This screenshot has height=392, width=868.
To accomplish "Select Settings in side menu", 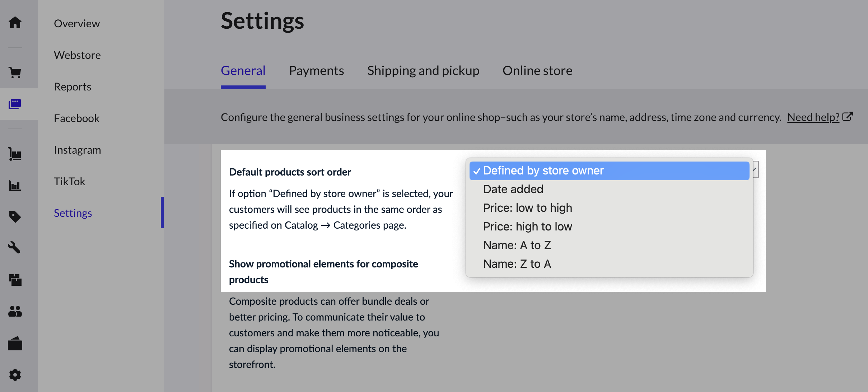I will click(x=73, y=213).
